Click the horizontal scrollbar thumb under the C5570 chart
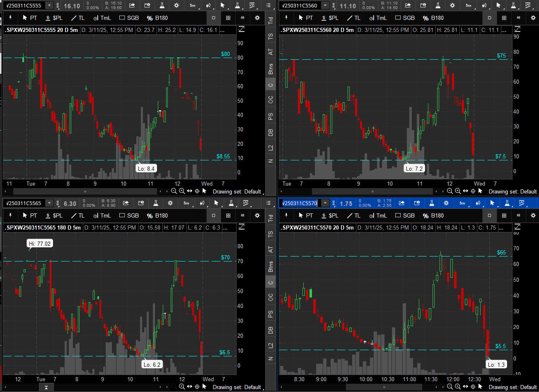The image size is (539, 392). (x=384, y=387)
